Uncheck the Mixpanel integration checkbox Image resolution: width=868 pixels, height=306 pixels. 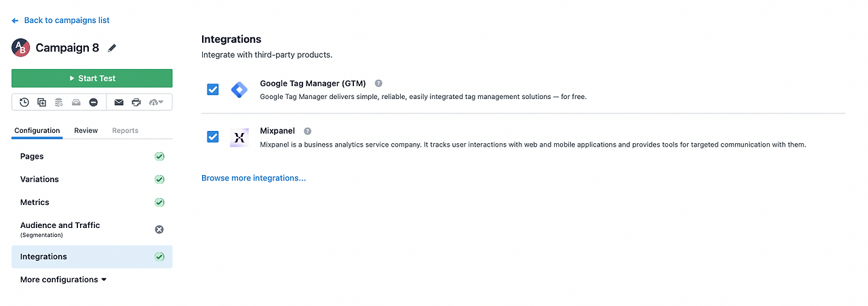tap(213, 137)
